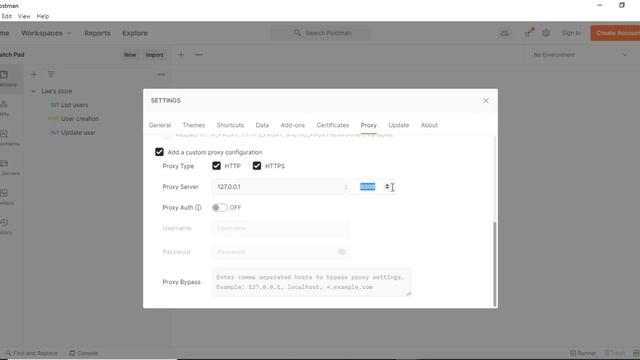Click the Sign In button
Viewport: 640px width, 360px height.
(571, 33)
